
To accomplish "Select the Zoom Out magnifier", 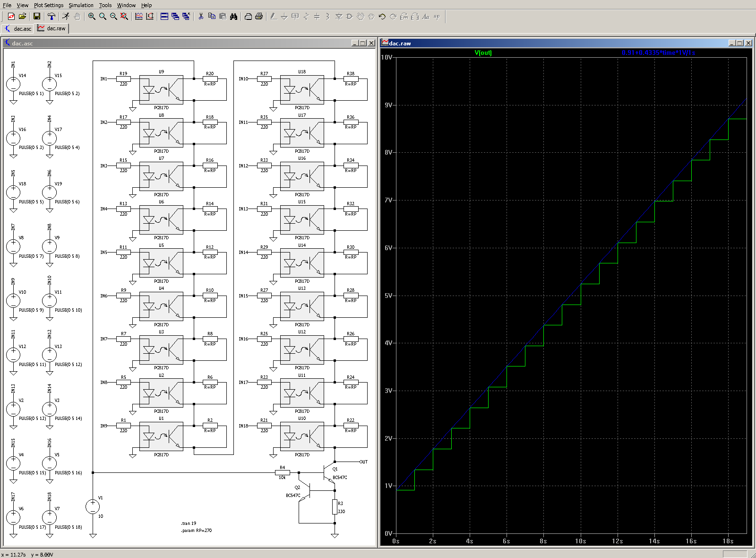I will (x=113, y=17).
